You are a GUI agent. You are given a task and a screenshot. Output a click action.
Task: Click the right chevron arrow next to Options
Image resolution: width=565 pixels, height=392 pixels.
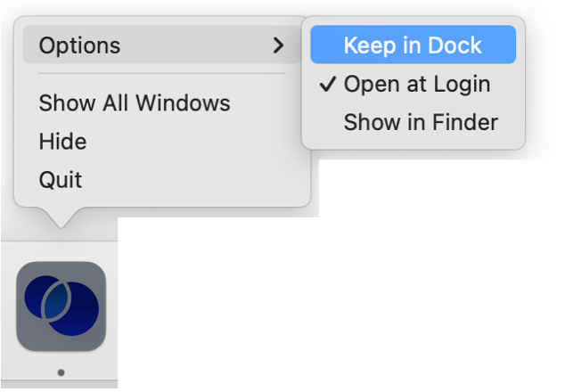(x=279, y=45)
